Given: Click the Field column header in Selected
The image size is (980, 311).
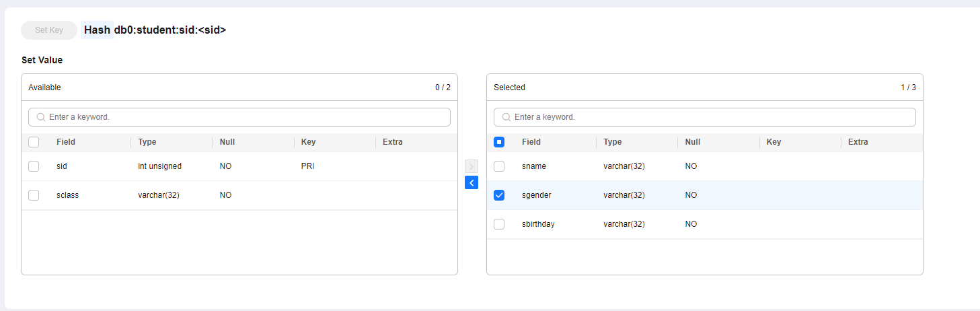Looking at the screenshot, I should click(x=531, y=142).
